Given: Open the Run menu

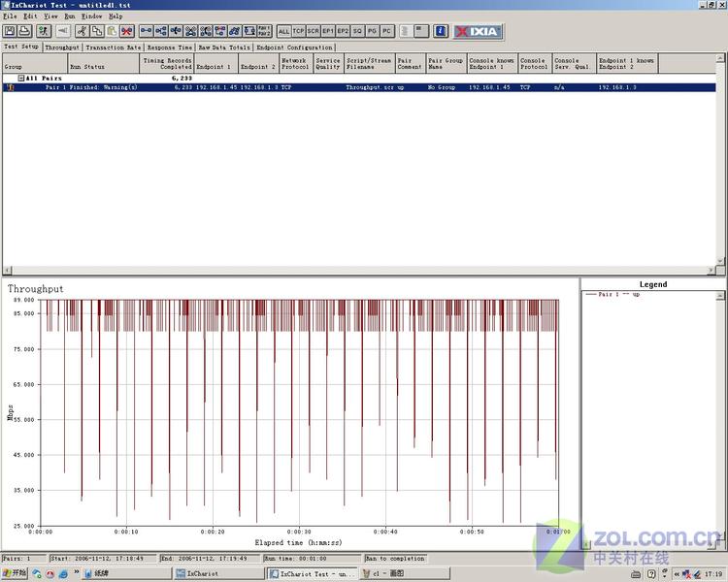Looking at the screenshot, I should (70, 16).
